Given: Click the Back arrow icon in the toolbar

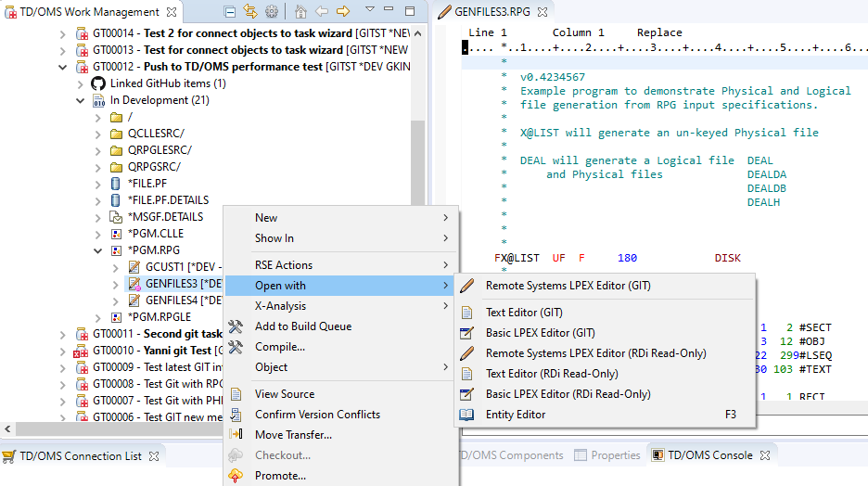Looking at the screenshot, I should point(321,11).
